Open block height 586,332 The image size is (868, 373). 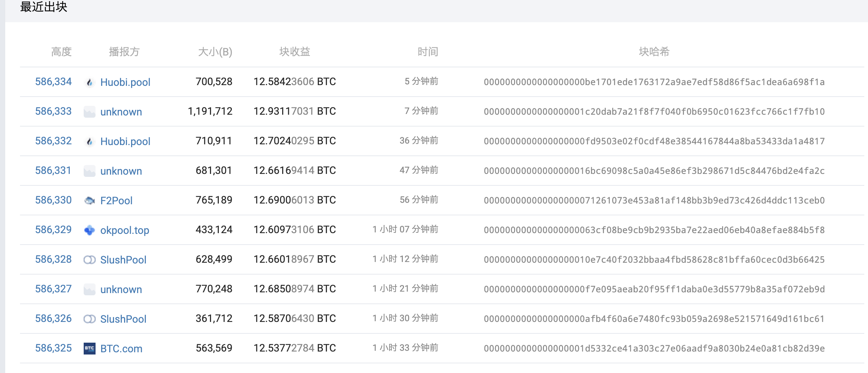[x=53, y=141]
